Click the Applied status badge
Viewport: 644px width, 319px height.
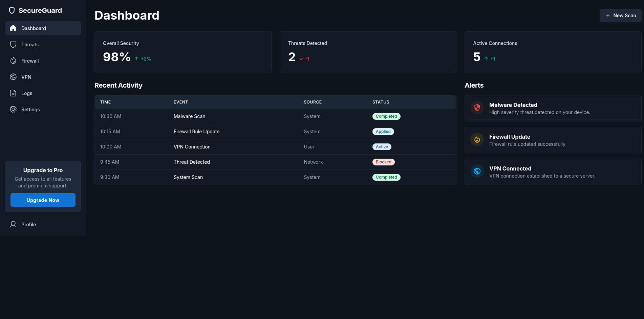click(x=383, y=132)
